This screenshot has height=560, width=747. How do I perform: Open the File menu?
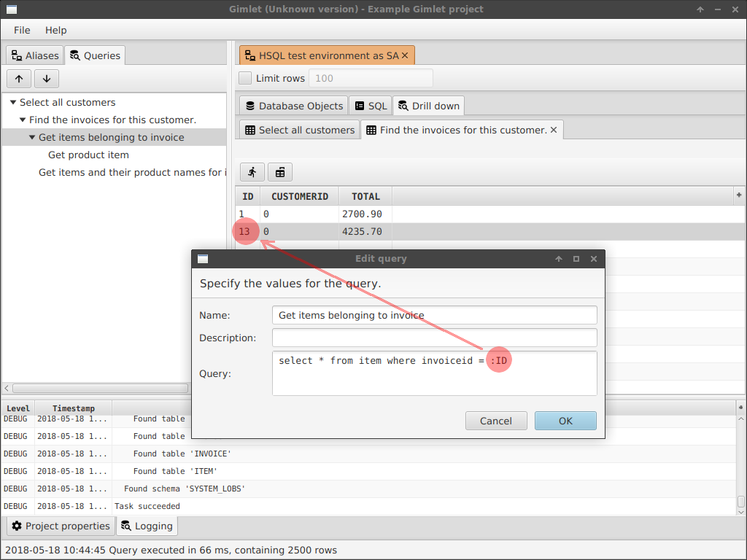click(x=22, y=30)
